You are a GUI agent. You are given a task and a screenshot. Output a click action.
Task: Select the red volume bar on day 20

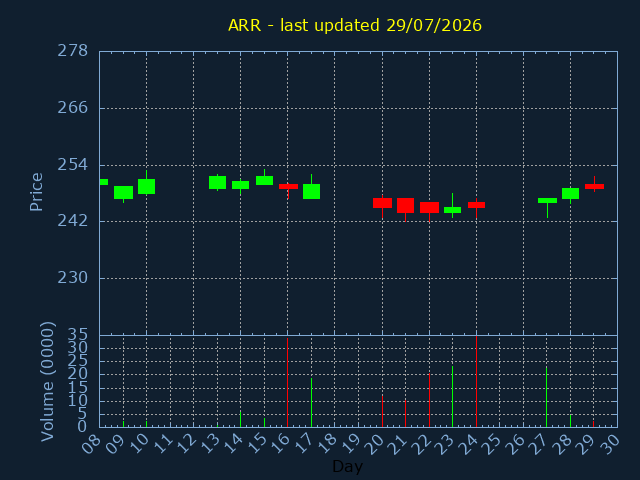coord(382,411)
